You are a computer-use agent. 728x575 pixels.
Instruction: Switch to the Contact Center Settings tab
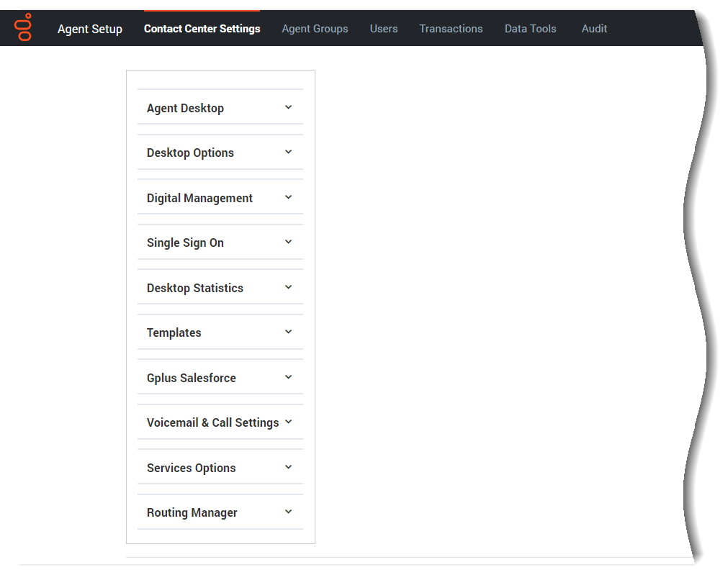pos(202,29)
